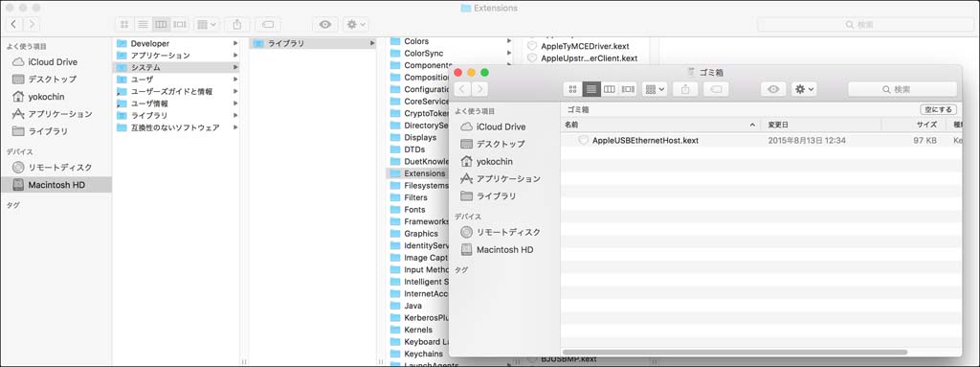Click the 空にする empty trash button

938,109
